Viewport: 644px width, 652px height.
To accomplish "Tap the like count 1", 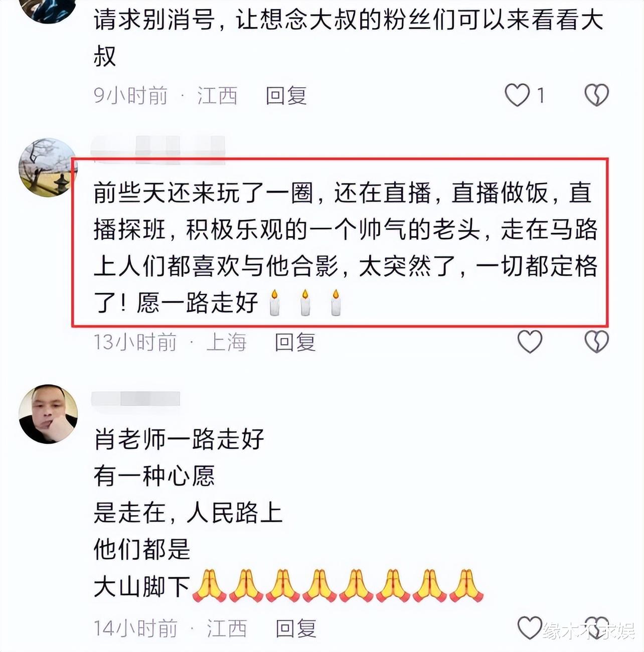I will click(541, 95).
